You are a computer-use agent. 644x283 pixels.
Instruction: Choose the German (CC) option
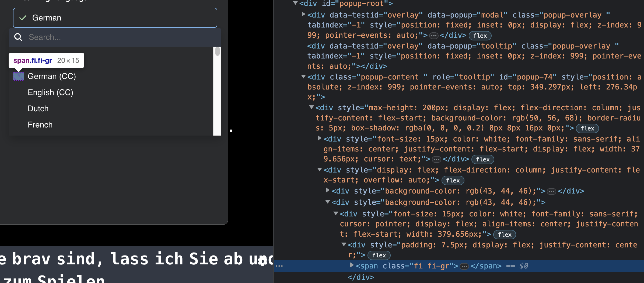click(x=52, y=76)
